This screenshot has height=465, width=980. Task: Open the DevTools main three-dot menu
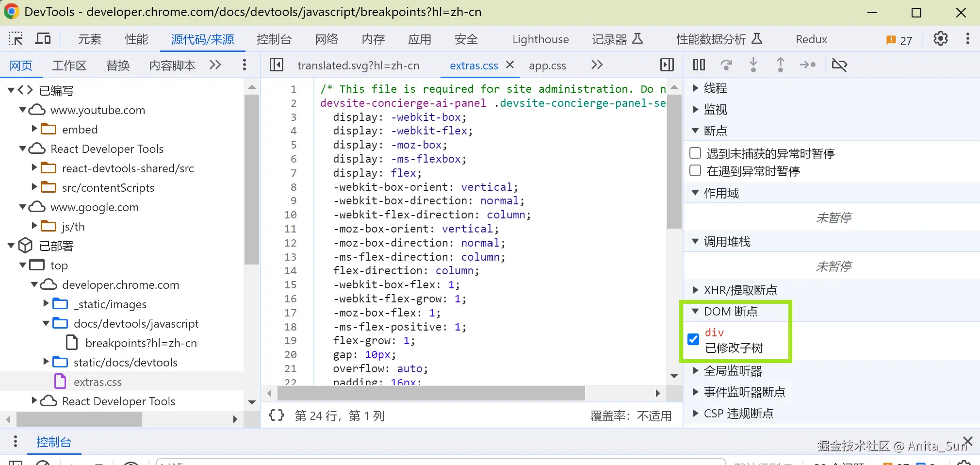click(967, 39)
